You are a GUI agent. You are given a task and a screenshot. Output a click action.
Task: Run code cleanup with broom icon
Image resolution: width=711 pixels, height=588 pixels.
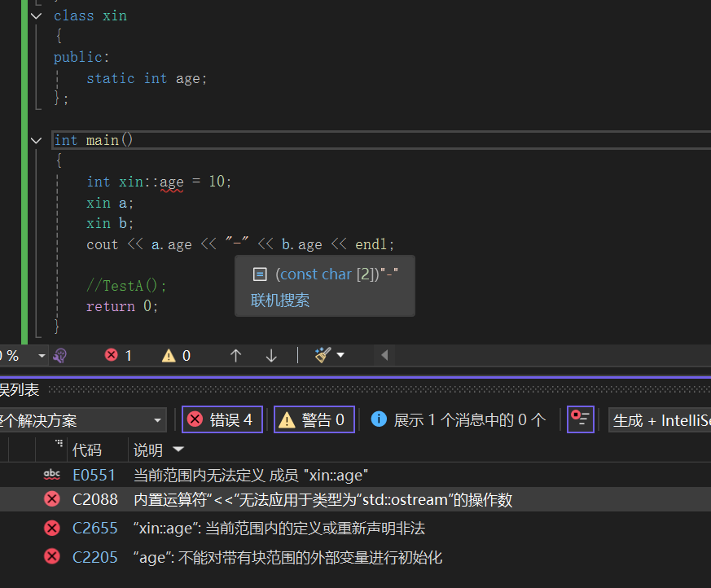(323, 355)
